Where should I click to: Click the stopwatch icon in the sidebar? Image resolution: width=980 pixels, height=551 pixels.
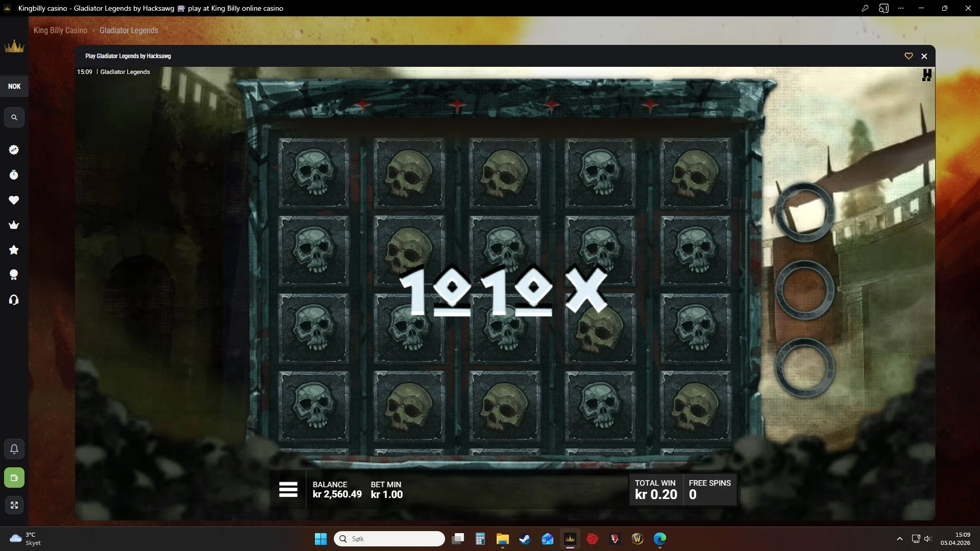click(x=14, y=175)
